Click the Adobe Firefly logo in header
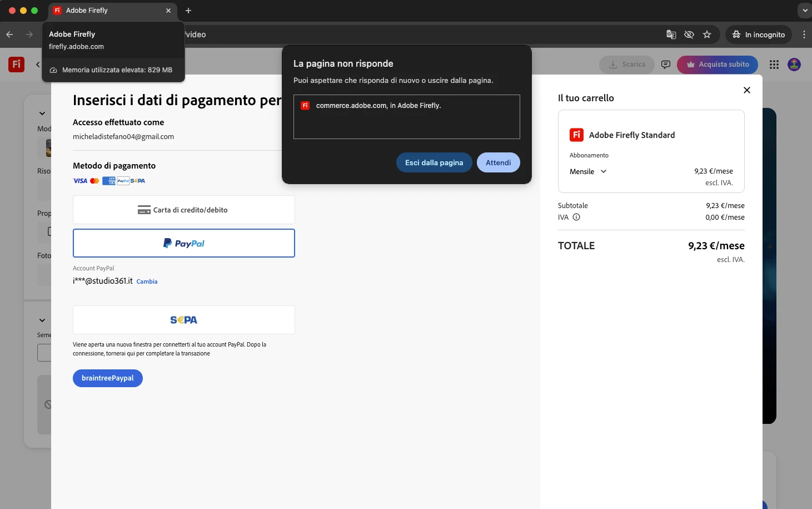 [16, 65]
